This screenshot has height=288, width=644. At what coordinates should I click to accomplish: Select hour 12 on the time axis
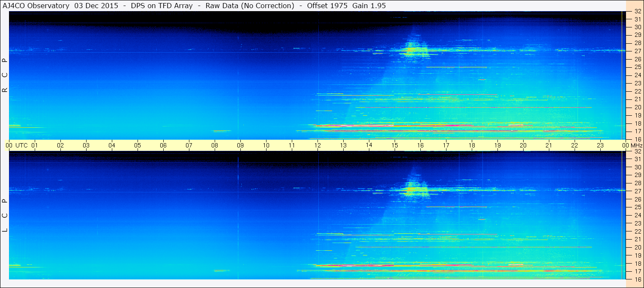(x=318, y=145)
